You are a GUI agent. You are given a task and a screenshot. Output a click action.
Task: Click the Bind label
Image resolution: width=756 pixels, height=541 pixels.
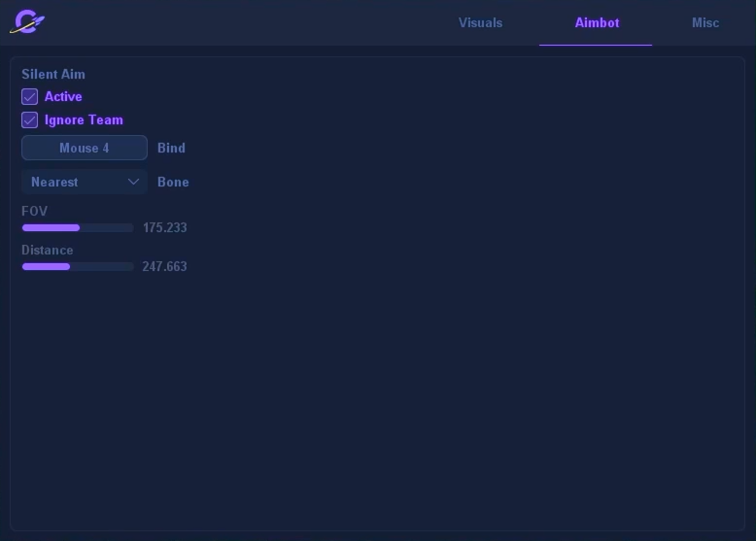[x=171, y=148]
